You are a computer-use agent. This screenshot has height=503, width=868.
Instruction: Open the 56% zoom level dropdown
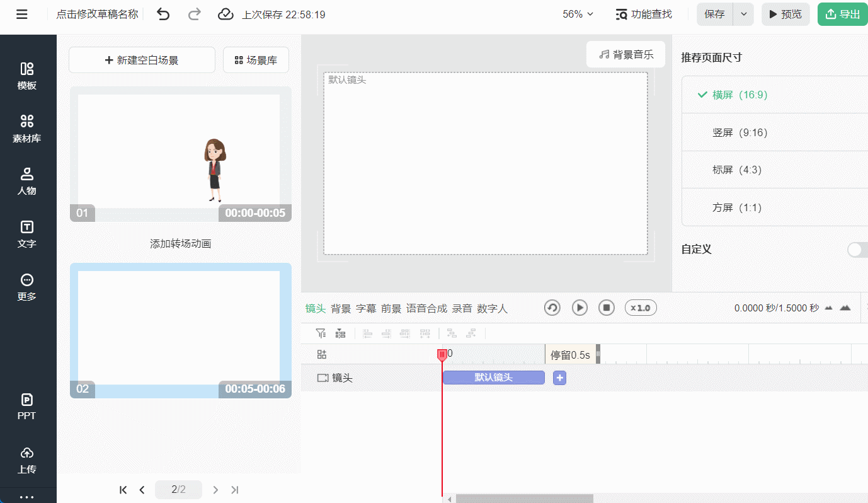click(578, 14)
